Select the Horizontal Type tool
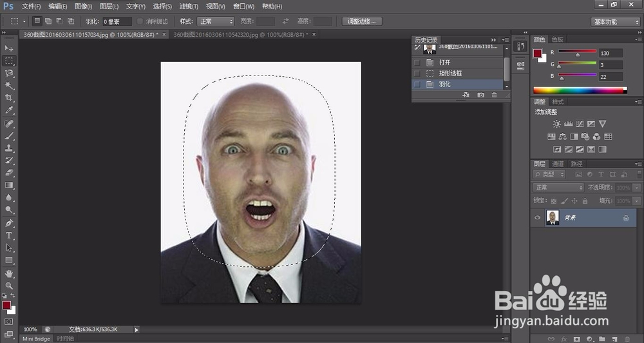Image resolution: width=644 pixels, height=343 pixels. [8, 236]
